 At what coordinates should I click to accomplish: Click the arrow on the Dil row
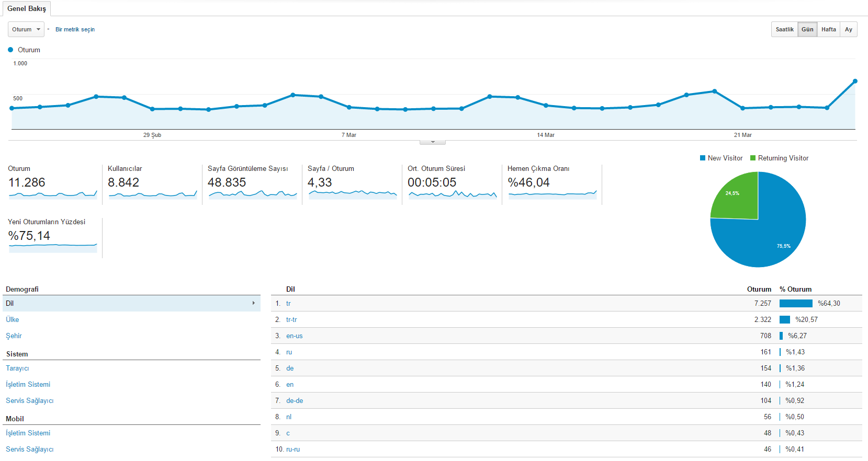[x=254, y=303]
